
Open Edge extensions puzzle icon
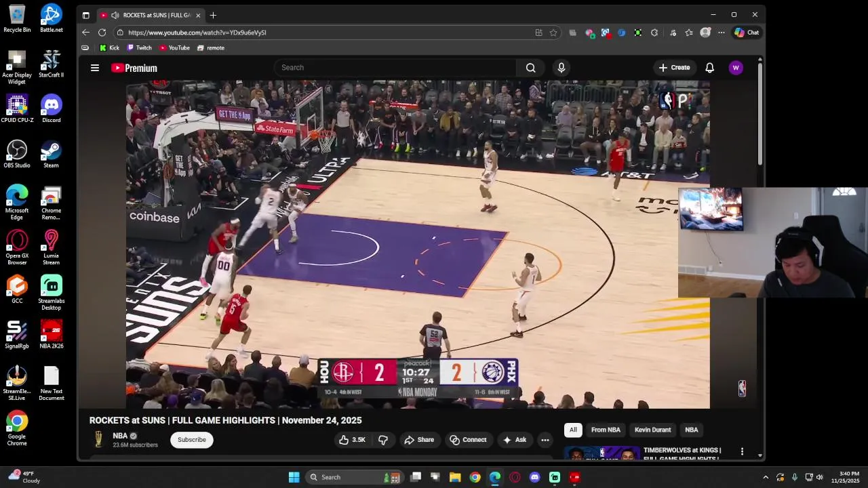[x=654, y=32]
